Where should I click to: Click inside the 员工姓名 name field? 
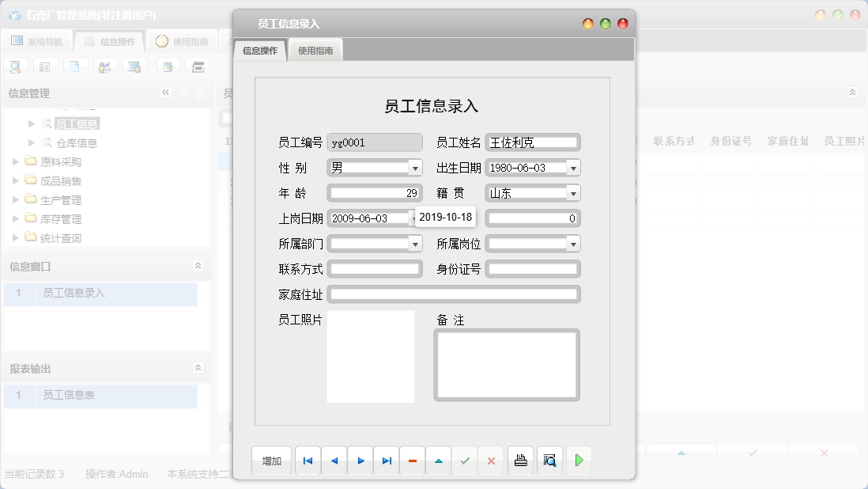click(x=533, y=142)
